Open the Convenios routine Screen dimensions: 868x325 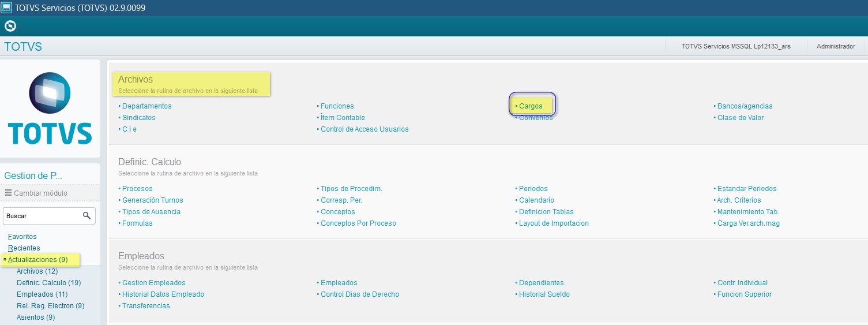536,118
